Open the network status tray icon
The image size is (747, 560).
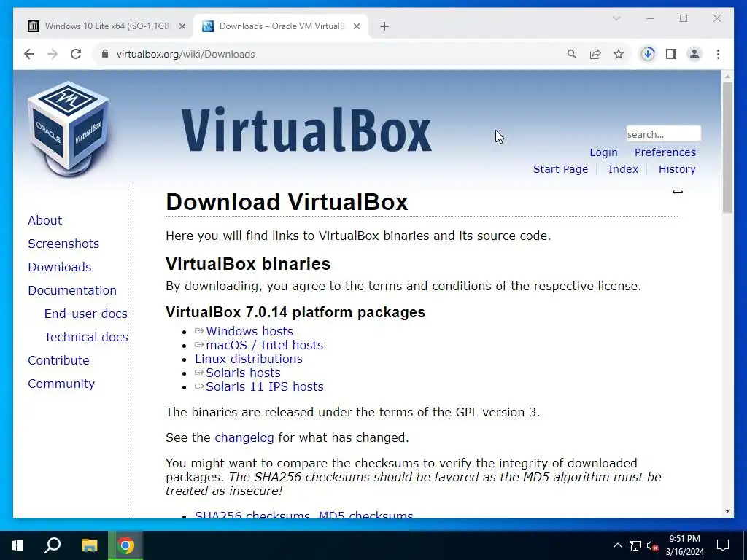coord(635,545)
